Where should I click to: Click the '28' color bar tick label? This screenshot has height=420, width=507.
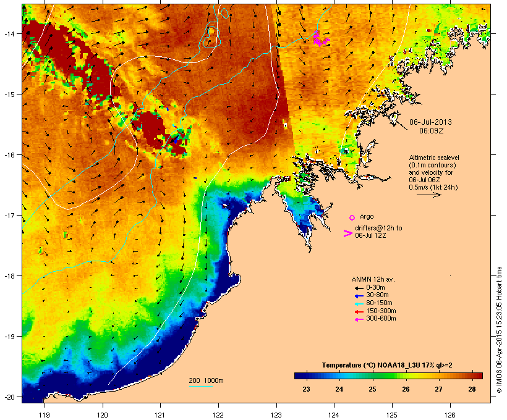tap(472, 389)
